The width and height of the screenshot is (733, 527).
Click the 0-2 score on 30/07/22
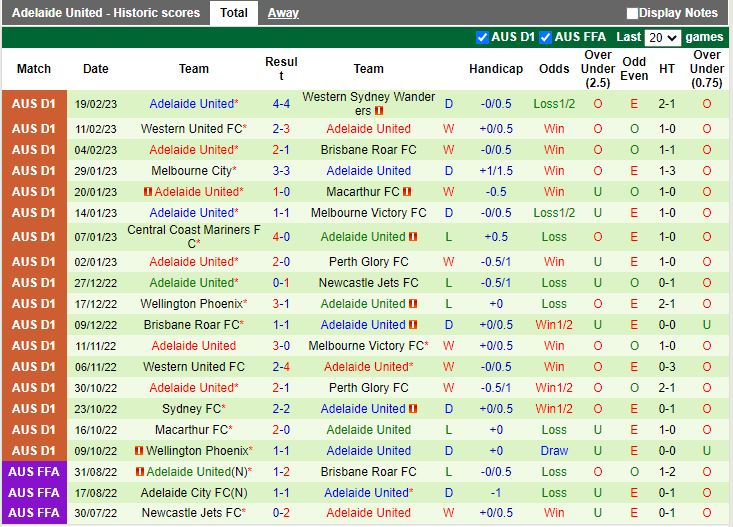pyautogui.click(x=281, y=513)
